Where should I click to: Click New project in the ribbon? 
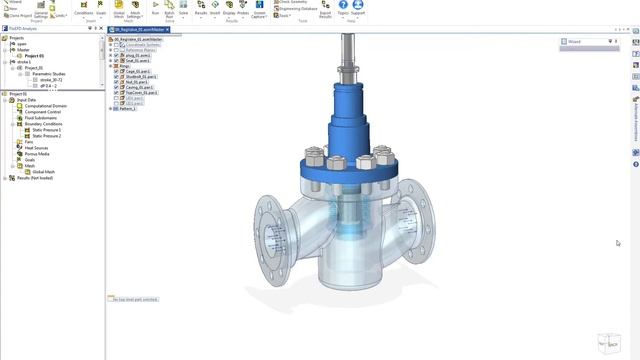11,8
